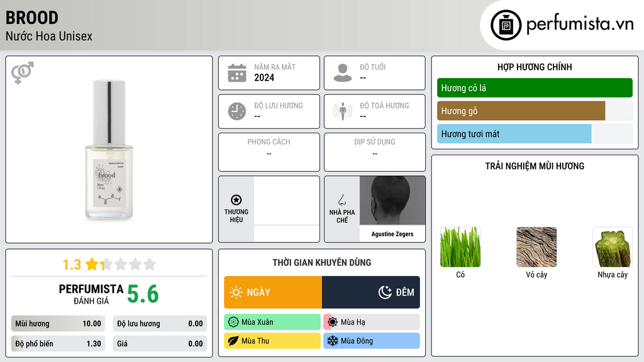Viewport: 644px width, 362px height.
Task: Click the moon icon in the Đêm bar
Action: tap(385, 292)
